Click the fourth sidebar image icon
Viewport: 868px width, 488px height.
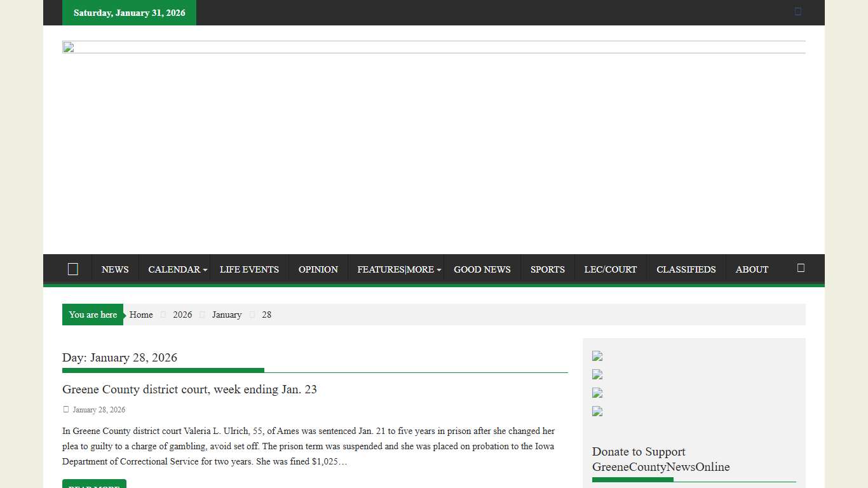pyautogui.click(x=597, y=412)
